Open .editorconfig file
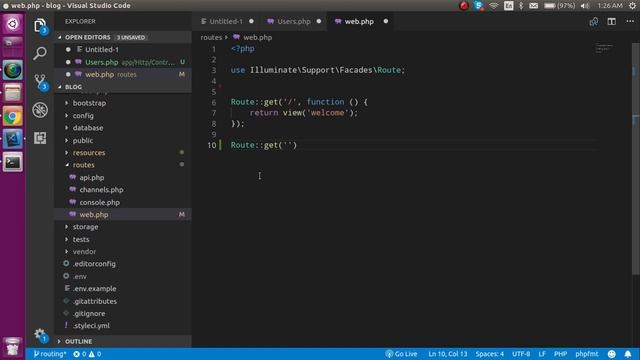This screenshot has height=360, width=640. (123, 264)
